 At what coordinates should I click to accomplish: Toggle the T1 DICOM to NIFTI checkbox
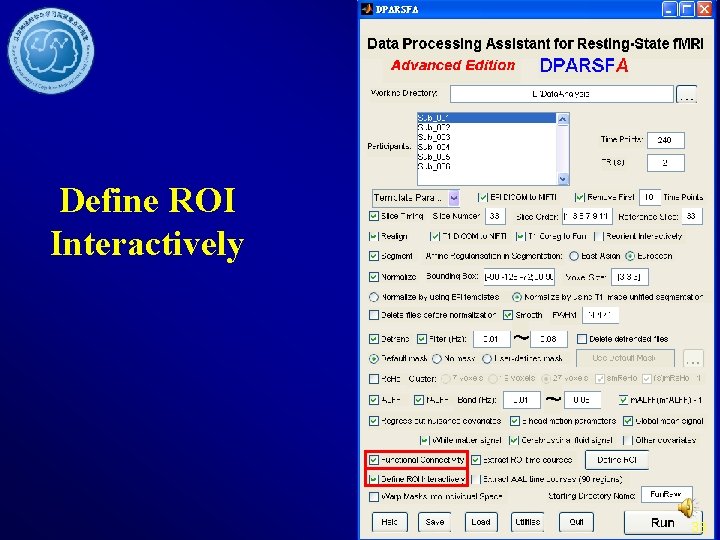434,236
